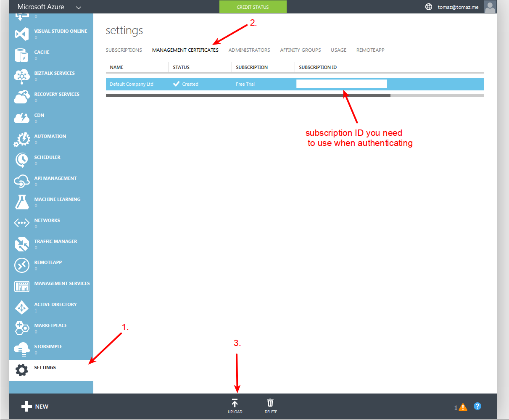Click the Delete trash icon

[270, 403]
